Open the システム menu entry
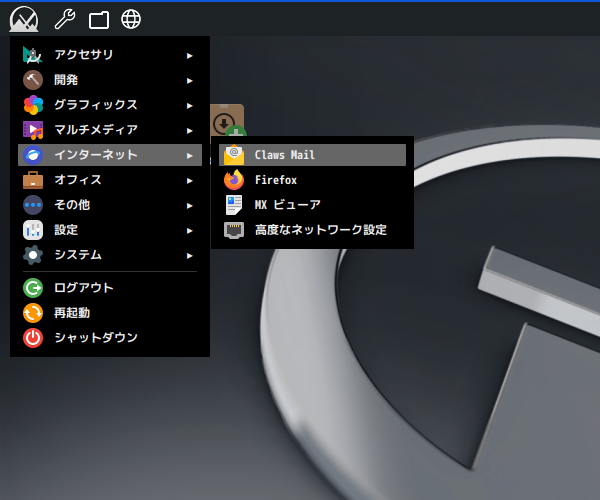Image resolution: width=600 pixels, height=500 pixels. point(110,255)
